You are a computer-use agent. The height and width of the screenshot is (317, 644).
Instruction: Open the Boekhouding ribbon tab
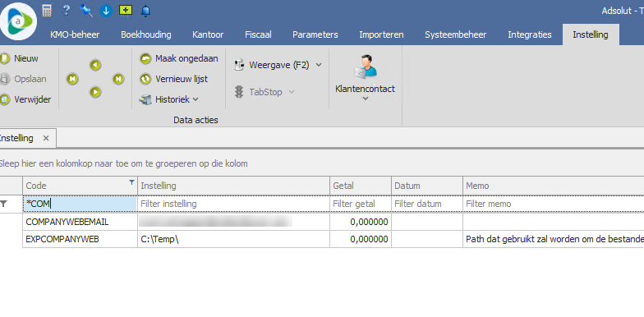[146, 34]
